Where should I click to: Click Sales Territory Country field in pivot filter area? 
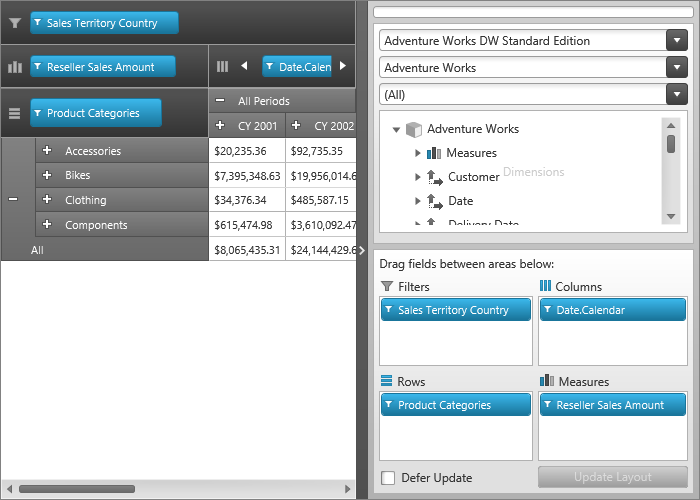click(104, 23)
